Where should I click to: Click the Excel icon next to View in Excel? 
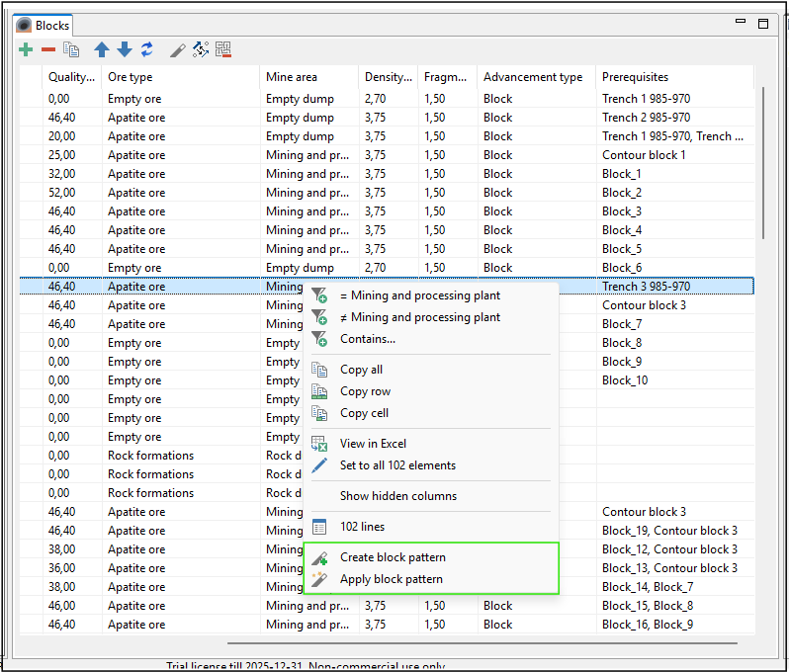(319, 444)
